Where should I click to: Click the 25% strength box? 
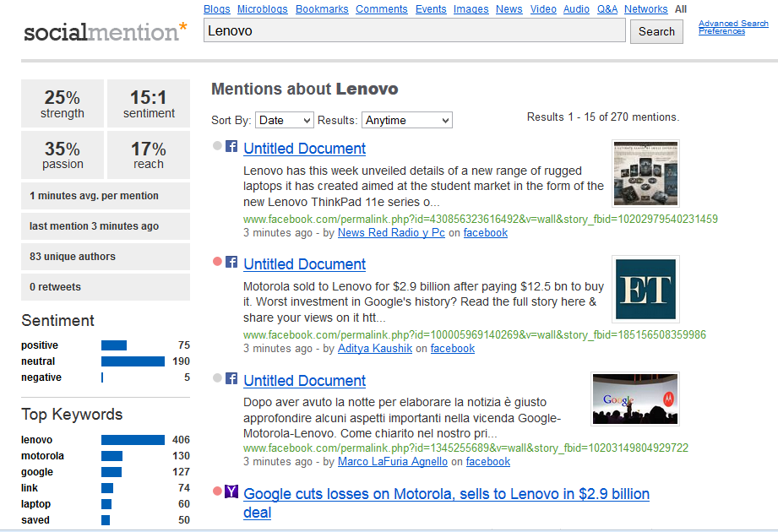click(63, 104)
